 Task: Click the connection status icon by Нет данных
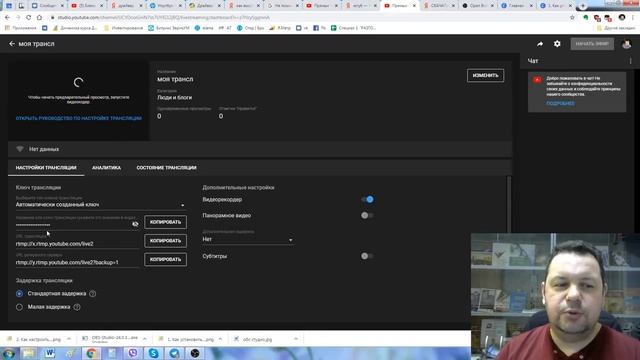(x=20, y=149)
